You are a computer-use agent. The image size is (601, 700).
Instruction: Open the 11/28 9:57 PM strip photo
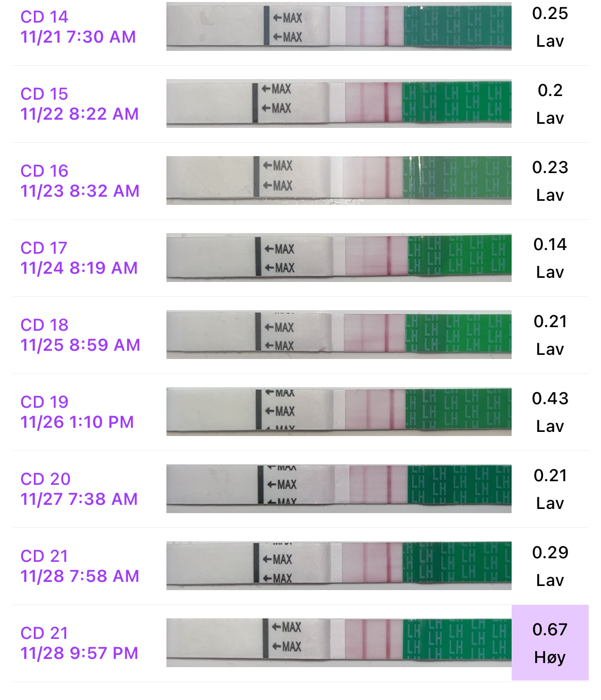[x=339, y=642]
